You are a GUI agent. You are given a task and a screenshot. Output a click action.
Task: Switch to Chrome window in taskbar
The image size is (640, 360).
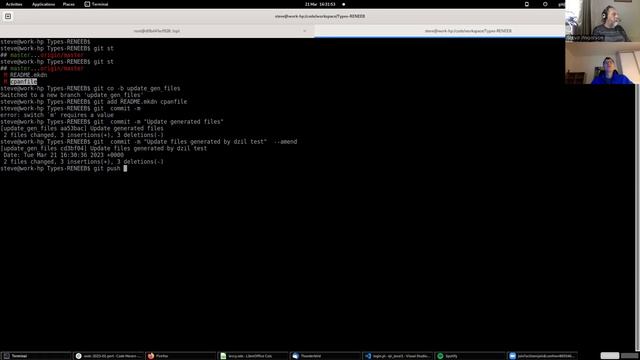108,356
